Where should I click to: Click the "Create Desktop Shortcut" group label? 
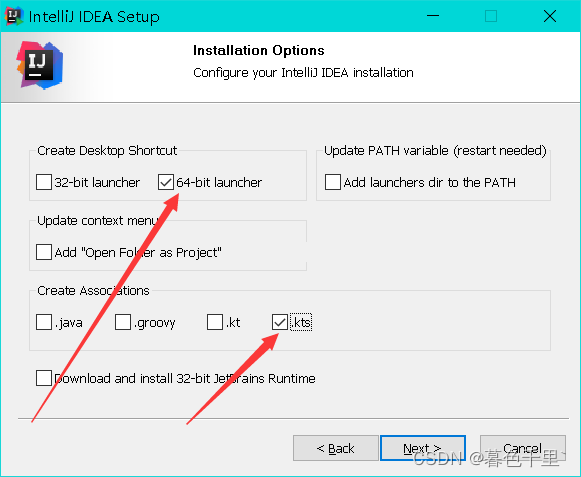[x=107, y=150]
